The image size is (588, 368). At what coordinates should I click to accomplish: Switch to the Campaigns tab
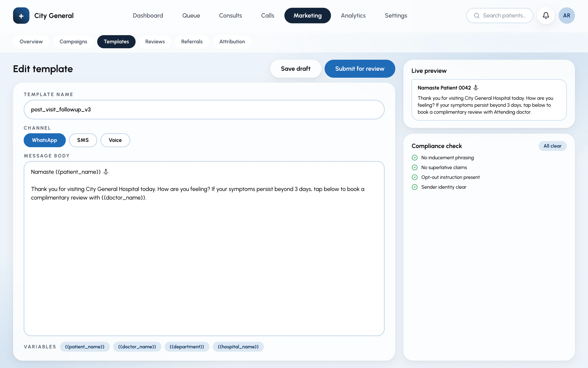tap(73, 42)
